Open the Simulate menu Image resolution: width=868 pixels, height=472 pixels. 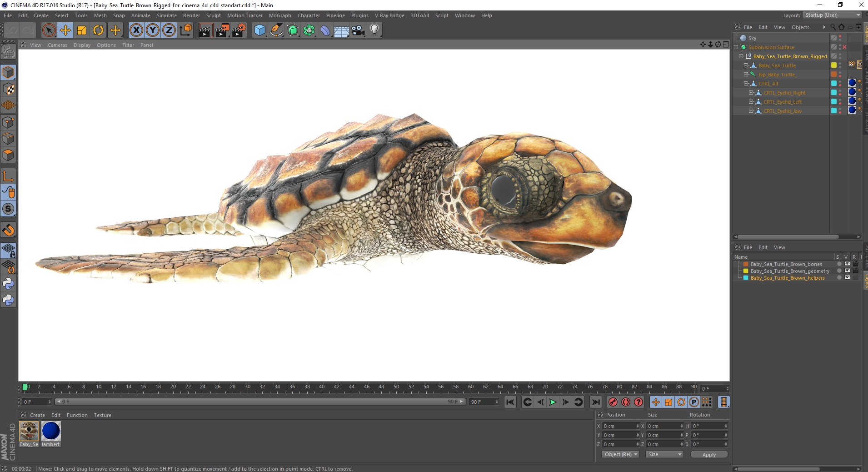(x=167, y=15)
